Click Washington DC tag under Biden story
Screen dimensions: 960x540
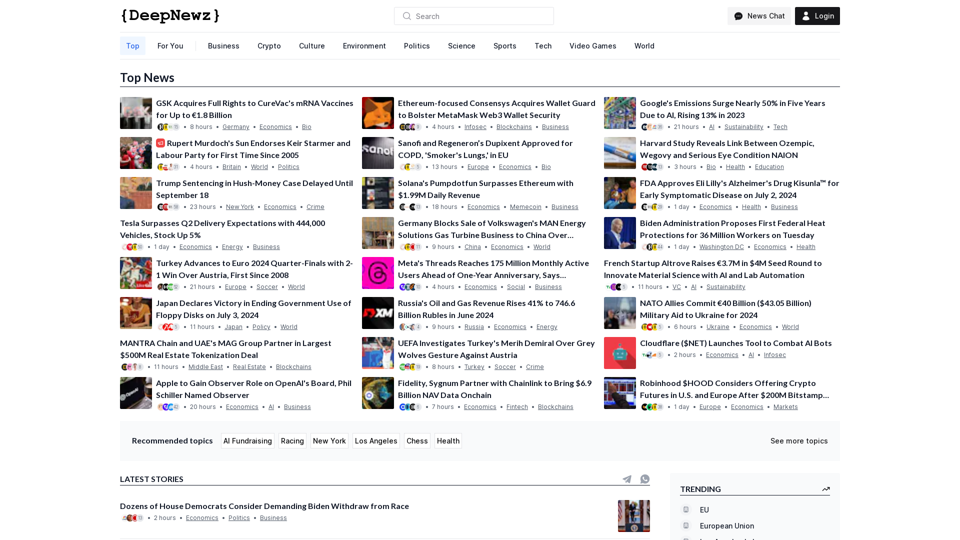(721, 247)
